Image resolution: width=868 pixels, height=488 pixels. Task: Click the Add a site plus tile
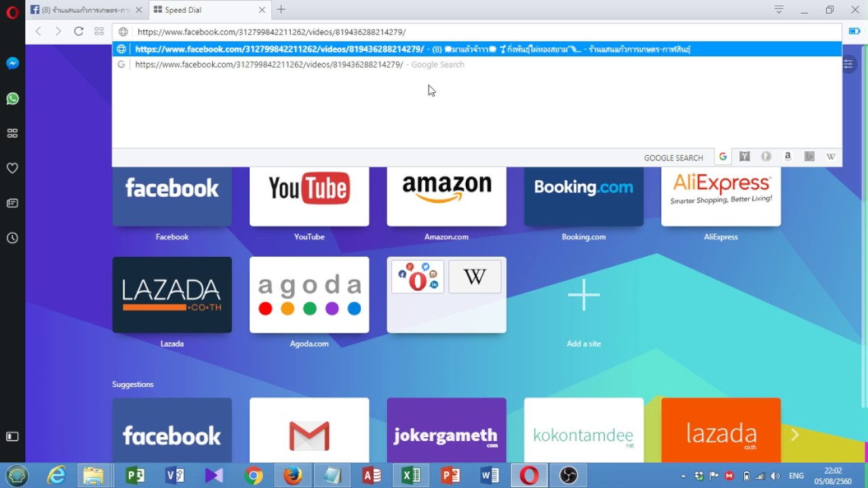(584, 295)
